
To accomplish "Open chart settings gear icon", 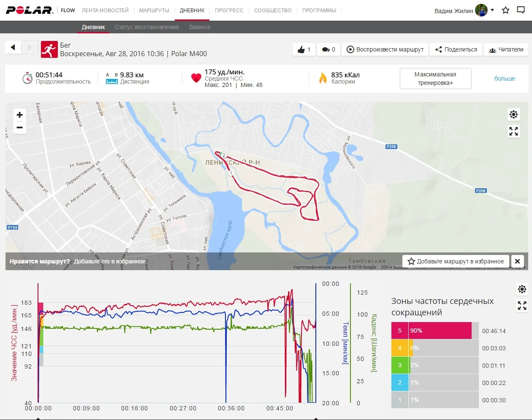I will (522, 289).
